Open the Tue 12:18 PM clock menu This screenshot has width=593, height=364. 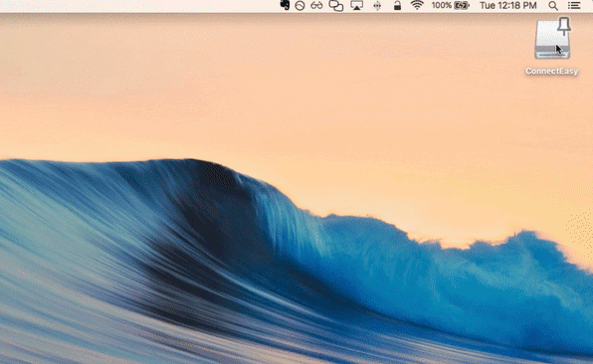[x=508, y=6]
